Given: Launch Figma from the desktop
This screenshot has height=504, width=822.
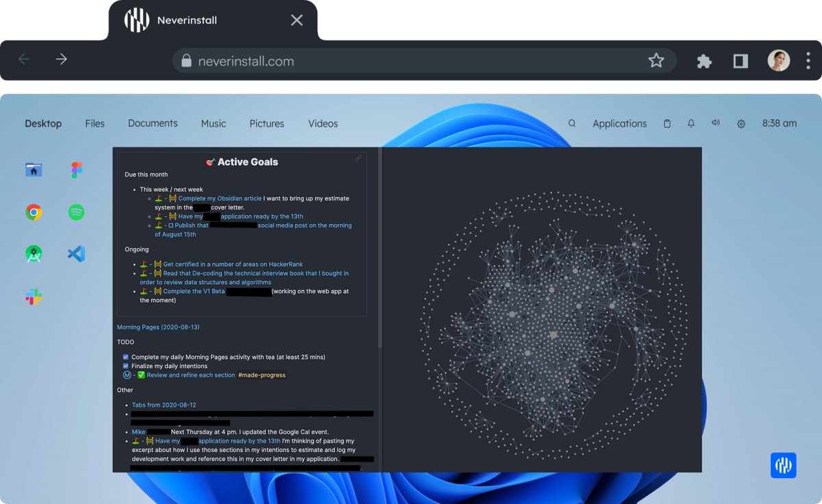Looking at the screenshot, I should click(x=77, y=170).
